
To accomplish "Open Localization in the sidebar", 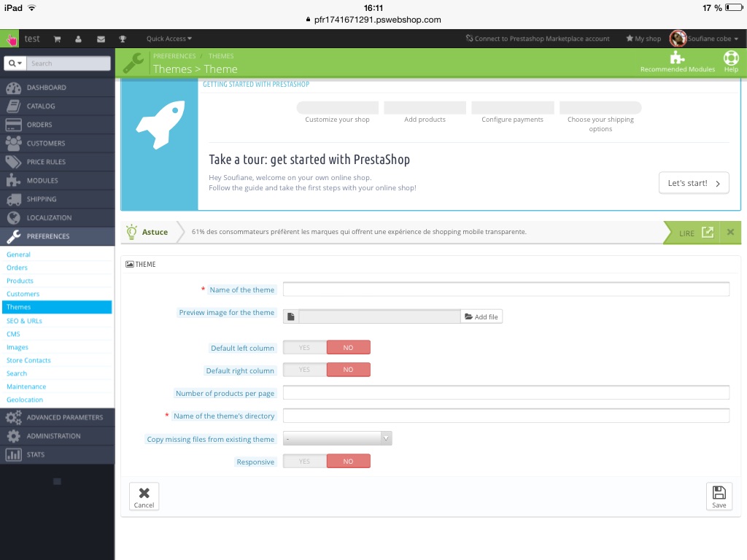I will [x=58, y=217].
